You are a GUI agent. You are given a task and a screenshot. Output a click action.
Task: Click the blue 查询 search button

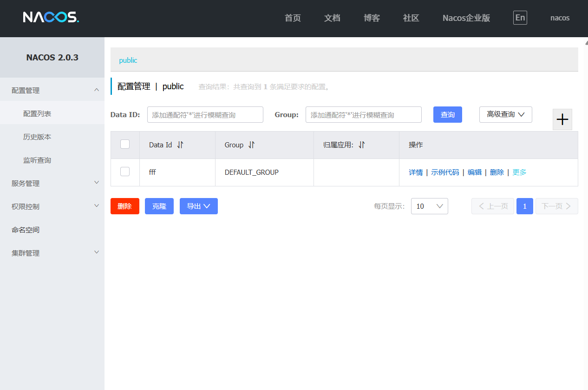tap(448, 114)
